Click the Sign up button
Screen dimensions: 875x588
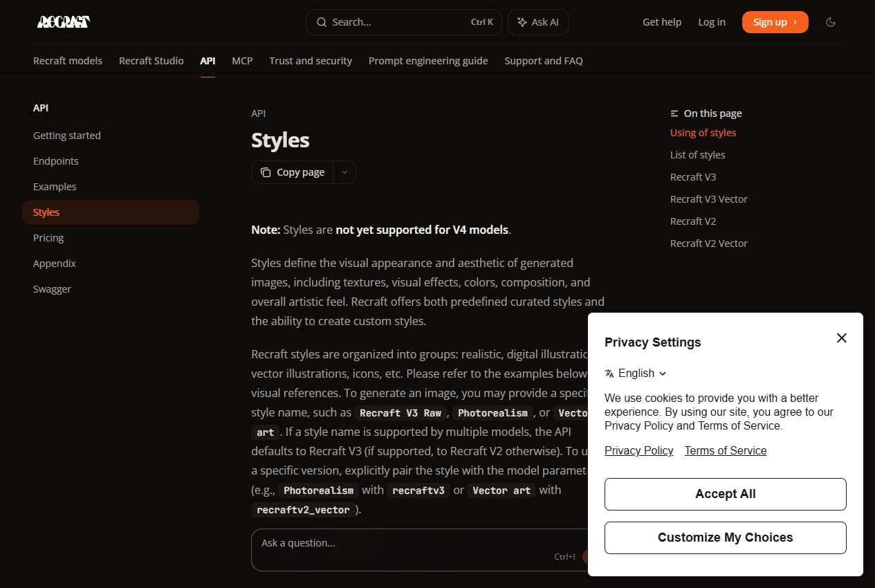pyautogui.click(x=775, y=22)
